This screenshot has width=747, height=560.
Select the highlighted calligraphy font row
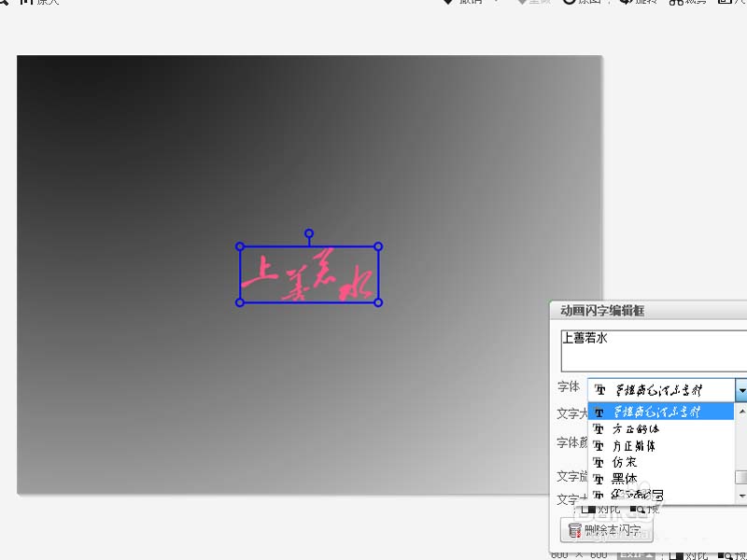coord(661,412)
